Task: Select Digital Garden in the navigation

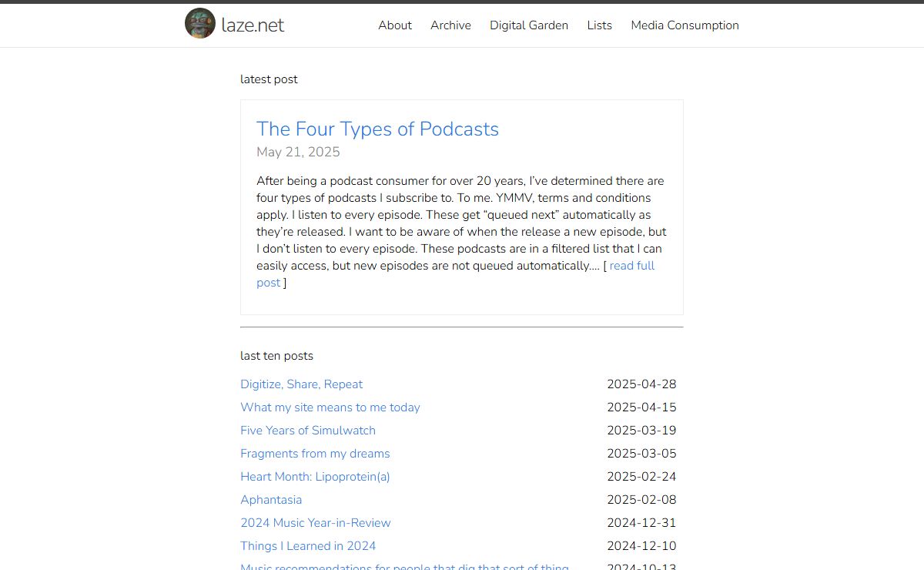Action: (529, 25)
